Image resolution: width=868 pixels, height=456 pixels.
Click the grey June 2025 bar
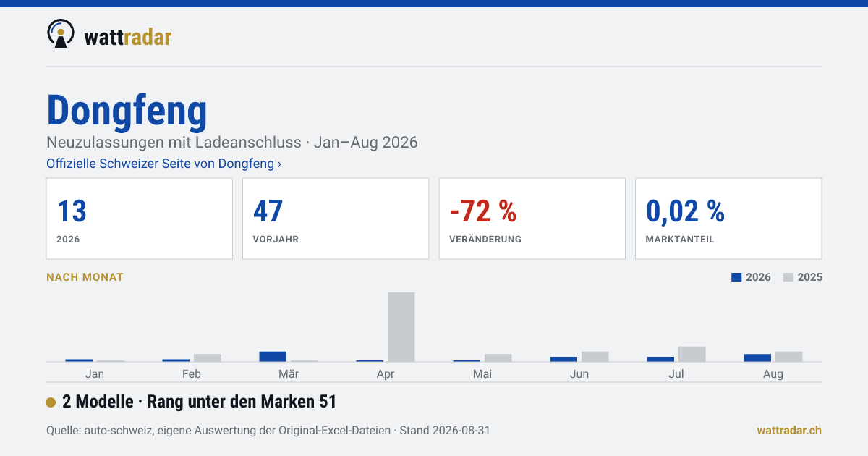click(x=595, y=357)
